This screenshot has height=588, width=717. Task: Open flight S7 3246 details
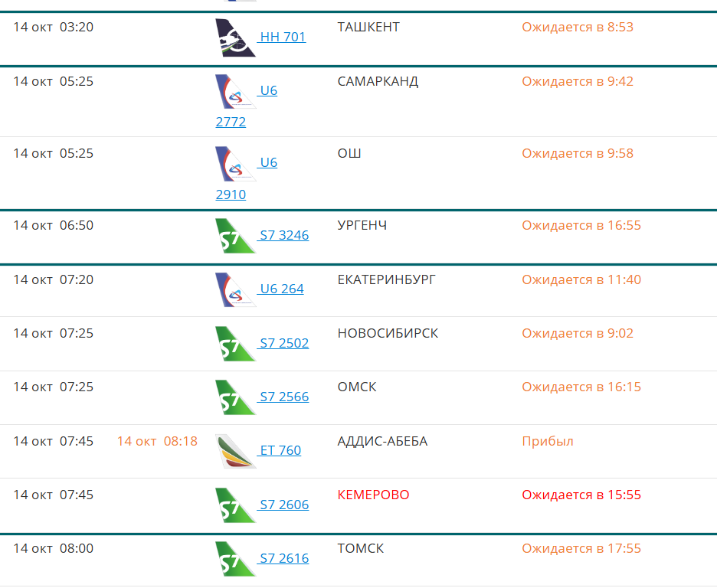pyautogui.click(x=283, y=235)
